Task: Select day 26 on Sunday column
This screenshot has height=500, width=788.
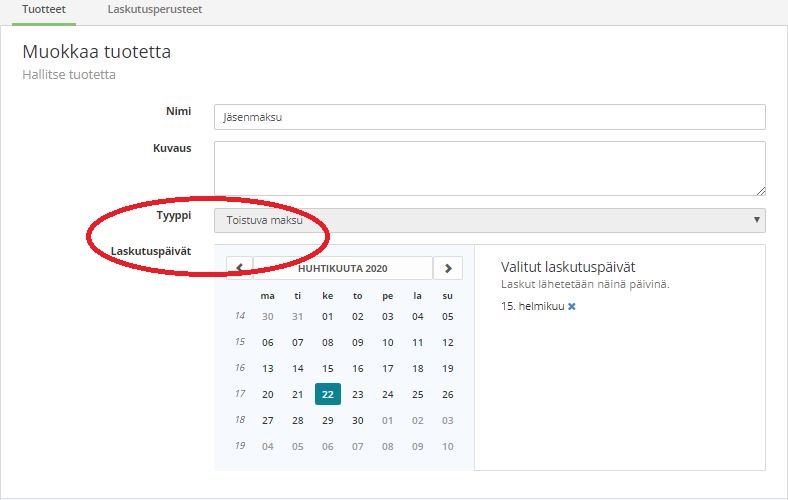Action: tap(448, 394)
